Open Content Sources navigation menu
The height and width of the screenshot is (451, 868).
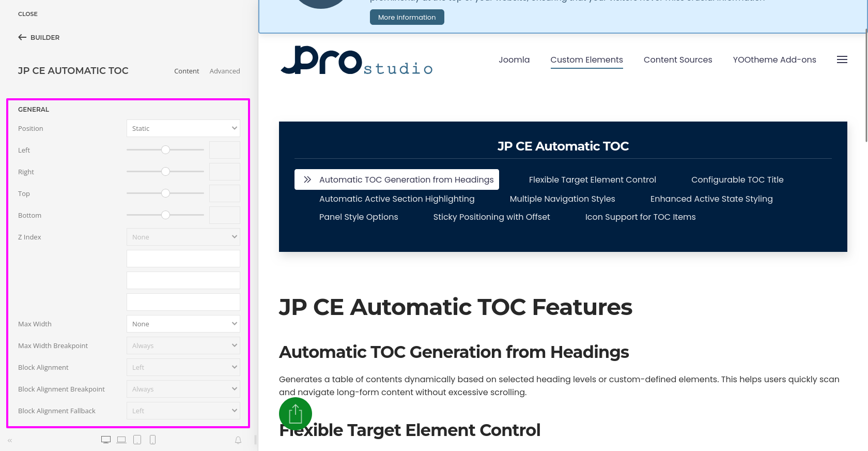click(677, 60)
